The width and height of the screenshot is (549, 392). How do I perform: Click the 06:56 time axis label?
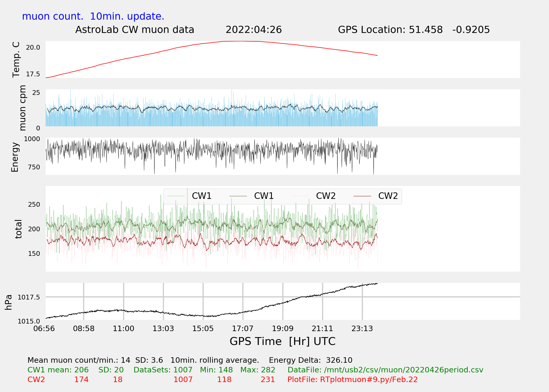(44, 328)
